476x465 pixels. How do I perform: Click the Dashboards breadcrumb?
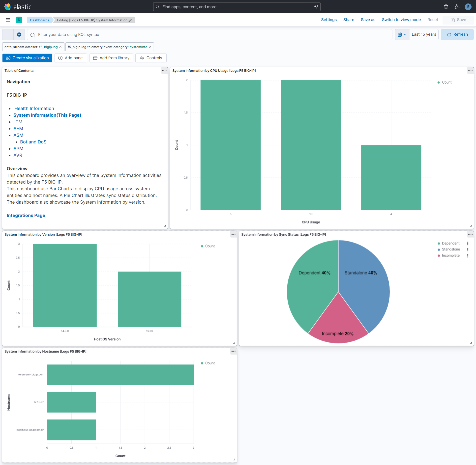[40, 20]
